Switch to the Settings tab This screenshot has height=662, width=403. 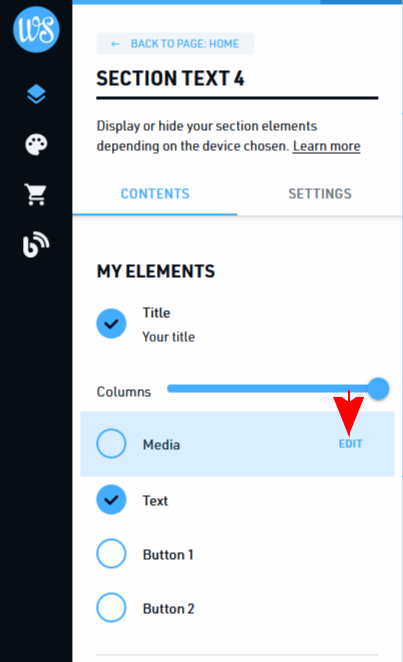click(x=320, y=194)
